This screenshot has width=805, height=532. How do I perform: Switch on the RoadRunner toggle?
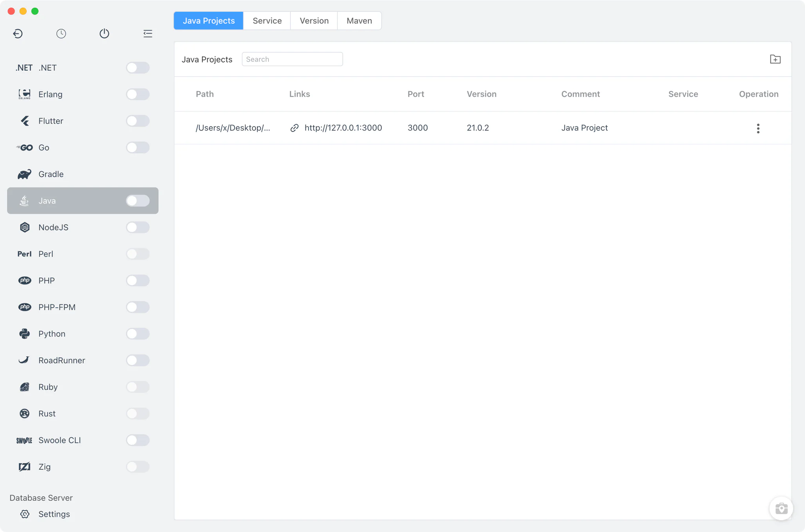138,360
